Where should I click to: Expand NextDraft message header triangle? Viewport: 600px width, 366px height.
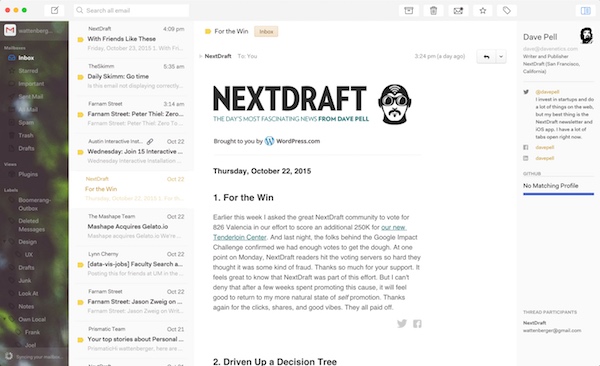point(201,56)
